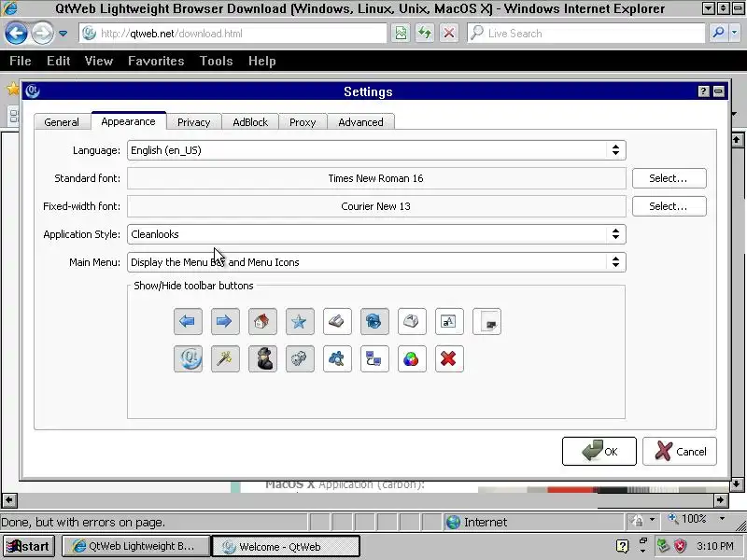747x560 pixels.
Task: Toggle the Back arrow toolbar button
Action: (188, 321)
